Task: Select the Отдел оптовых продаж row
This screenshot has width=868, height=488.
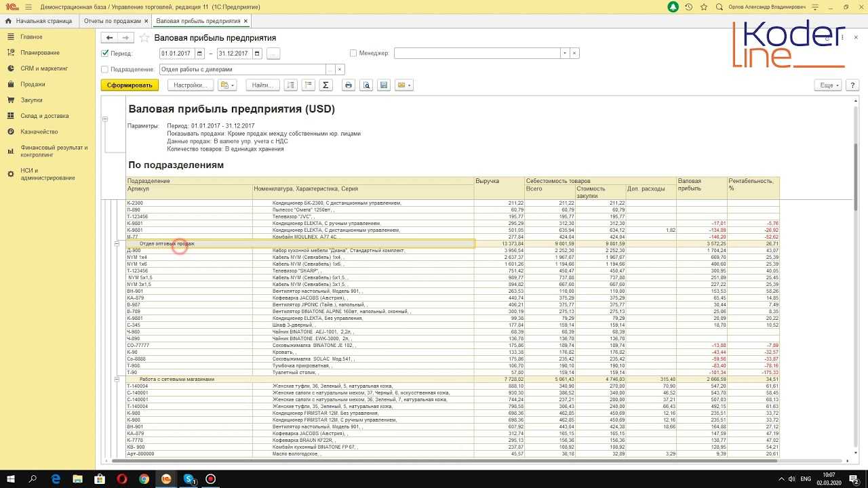Action: tap(300, 244)
